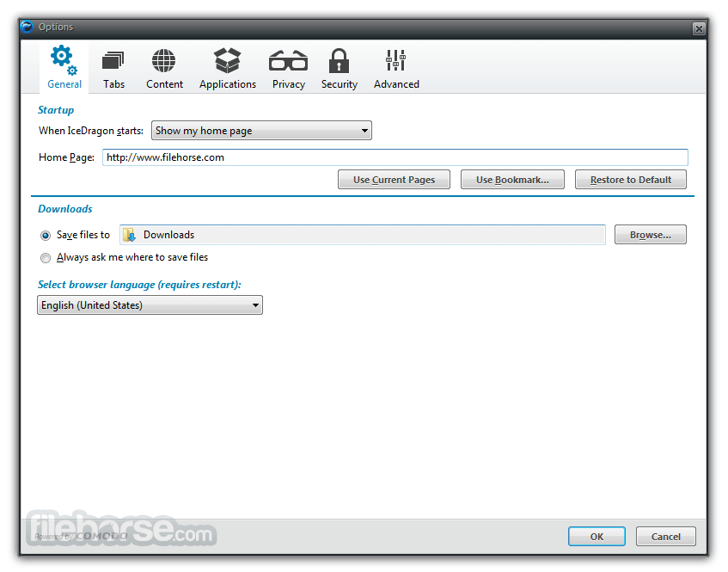Open the Applications box icon
The image size is (728, 572).
(x=227, y=61)
